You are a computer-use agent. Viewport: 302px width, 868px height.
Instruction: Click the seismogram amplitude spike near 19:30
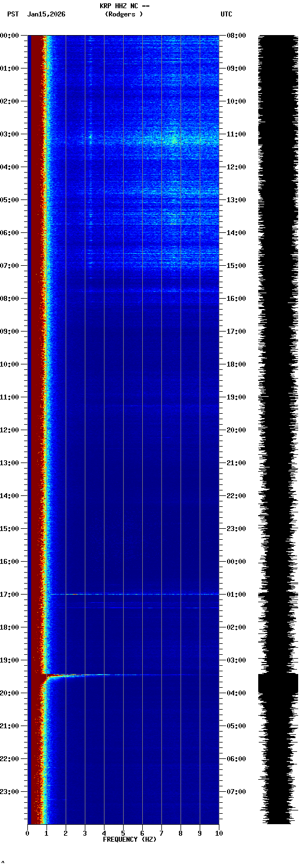pos(278,684)
